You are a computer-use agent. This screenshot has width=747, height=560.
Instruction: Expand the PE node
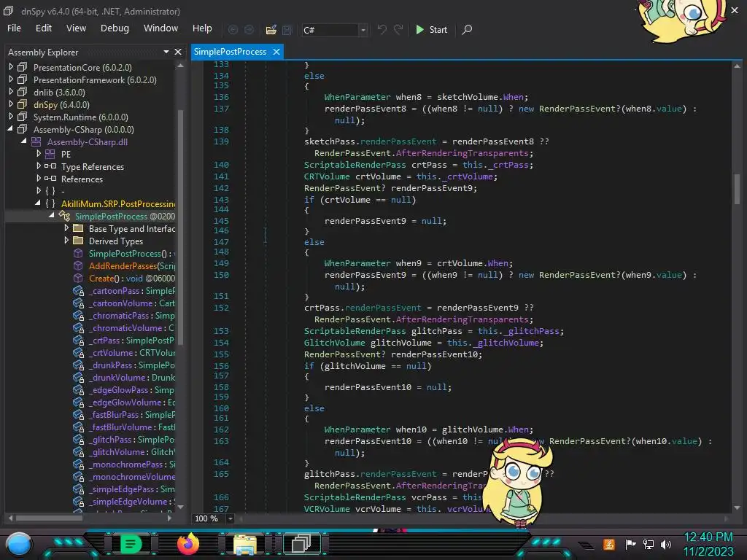point(39,154)
